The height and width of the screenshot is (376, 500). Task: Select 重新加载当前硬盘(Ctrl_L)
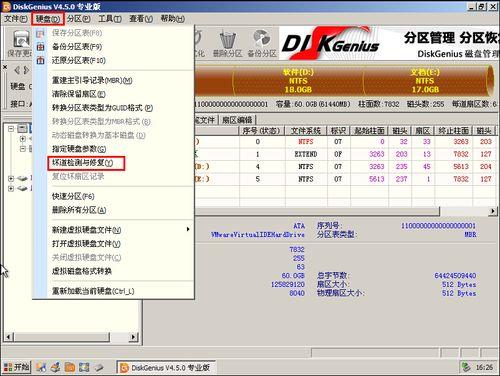click(x=113, y=291)
